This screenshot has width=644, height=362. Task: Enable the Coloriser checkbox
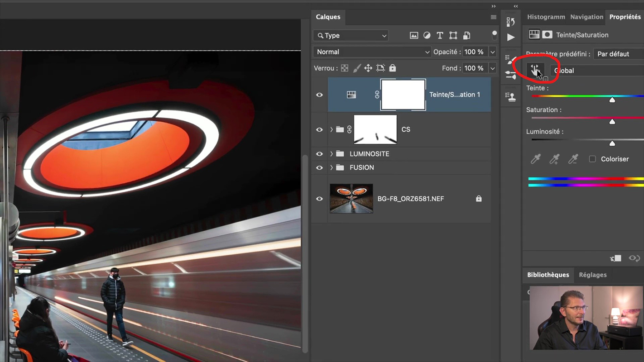click(592, 159)
